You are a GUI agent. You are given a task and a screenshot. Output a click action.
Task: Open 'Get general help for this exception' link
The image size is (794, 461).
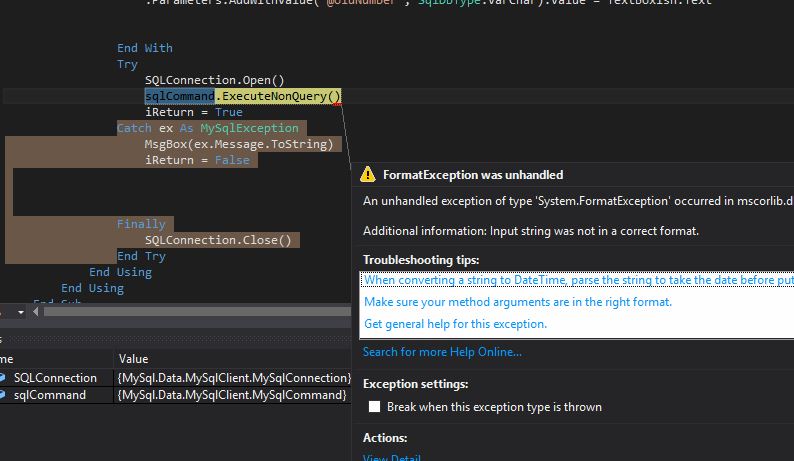[x=456, y=324]
